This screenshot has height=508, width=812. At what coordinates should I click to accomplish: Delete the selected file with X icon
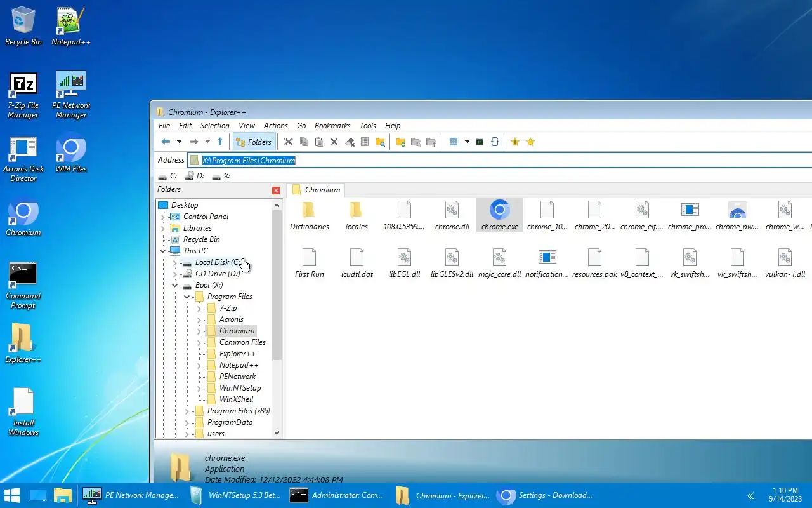point(334,142)
